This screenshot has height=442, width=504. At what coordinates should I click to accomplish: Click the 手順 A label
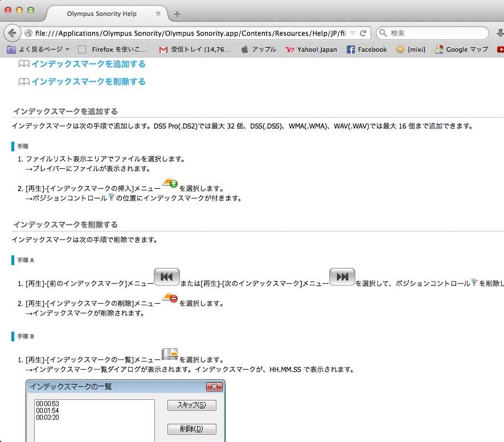pos(26,260)
